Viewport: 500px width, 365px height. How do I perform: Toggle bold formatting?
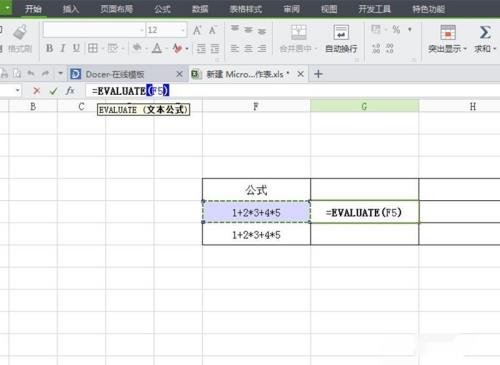click(49, 49)
